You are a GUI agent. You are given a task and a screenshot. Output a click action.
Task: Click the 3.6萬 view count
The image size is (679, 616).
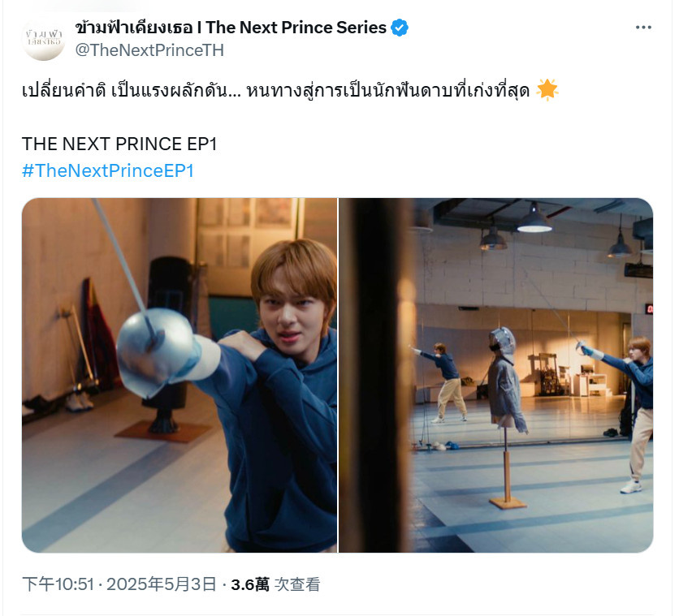[250, 585]
